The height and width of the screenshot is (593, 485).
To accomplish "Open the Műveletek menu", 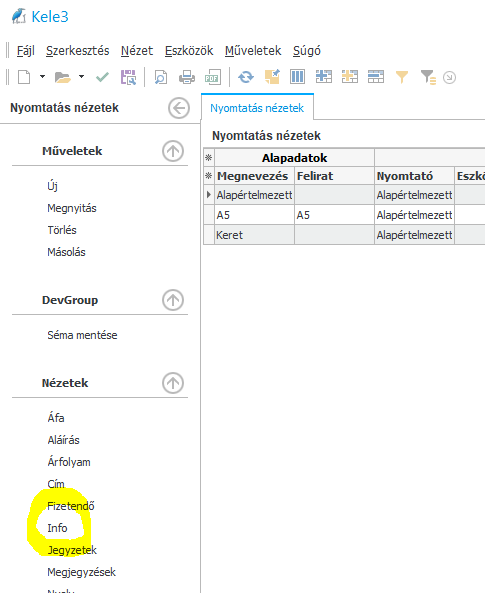I will click(253, 51).
